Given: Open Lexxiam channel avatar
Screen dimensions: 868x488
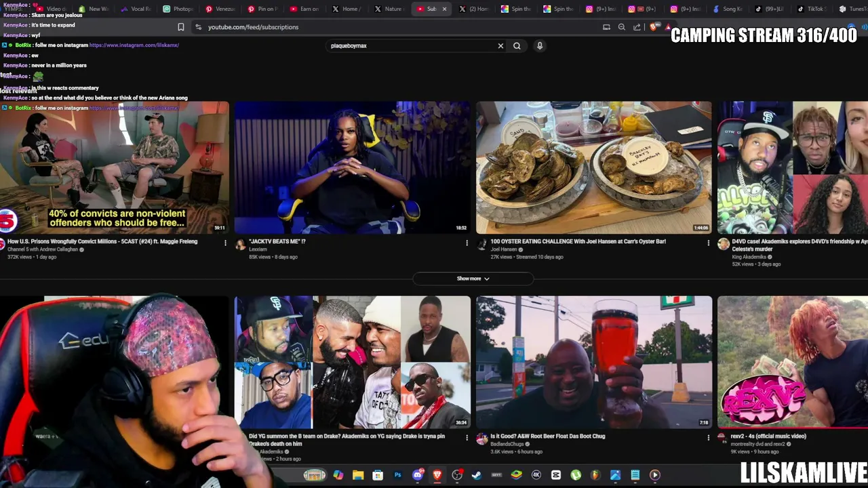Looking at the screenshot, I should pyautogui.click(x=240, y=245).
